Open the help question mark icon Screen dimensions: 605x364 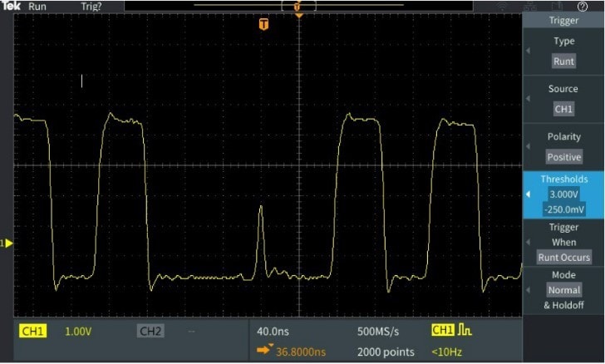[583, 6]
